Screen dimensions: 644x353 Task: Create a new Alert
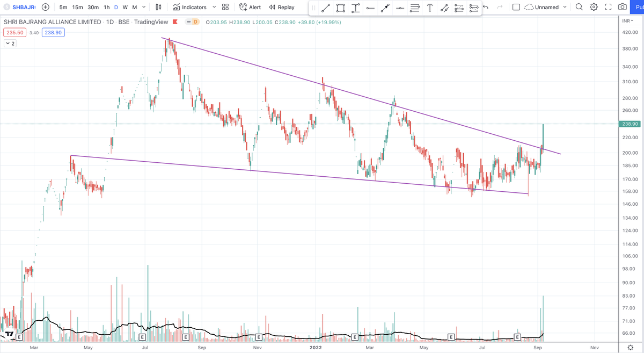pyautogui.click(x=250, y=7)
